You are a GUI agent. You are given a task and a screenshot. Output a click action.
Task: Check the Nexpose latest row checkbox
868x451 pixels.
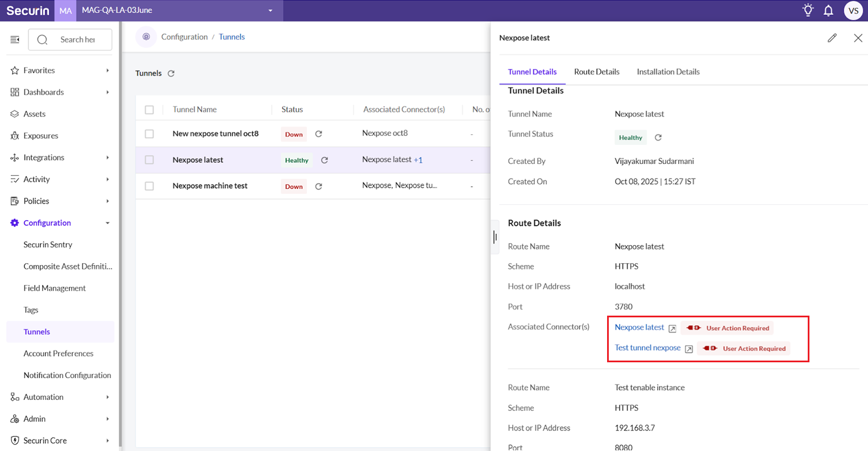(x=149, y=160)
